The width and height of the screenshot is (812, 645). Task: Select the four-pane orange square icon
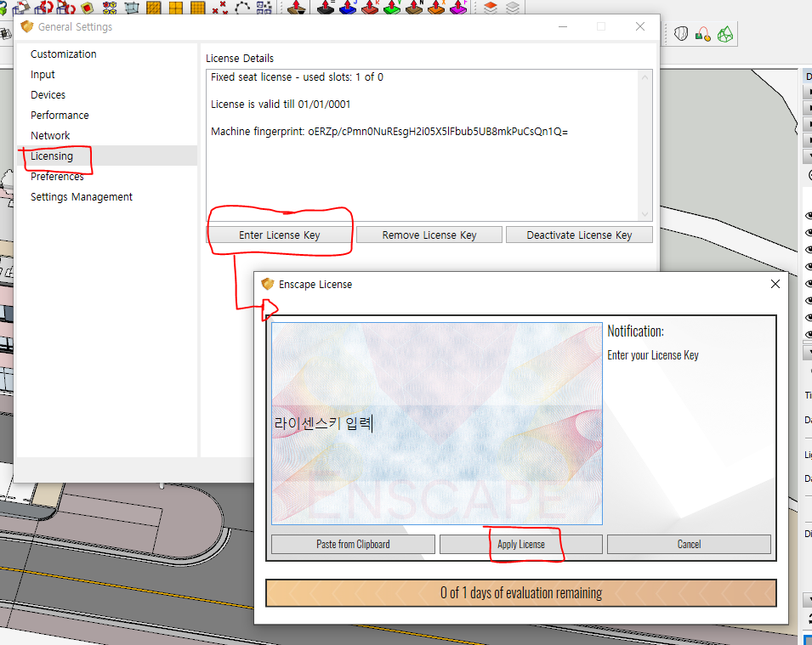point(176,8)
